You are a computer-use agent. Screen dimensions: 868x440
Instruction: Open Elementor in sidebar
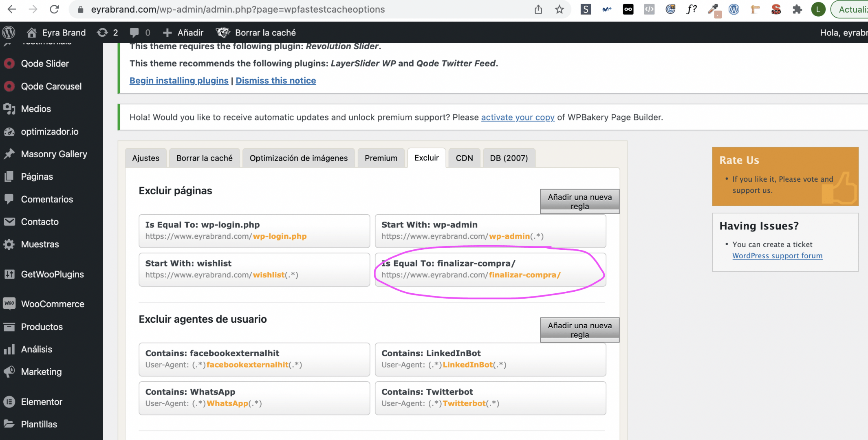click(x=42, y=402)
